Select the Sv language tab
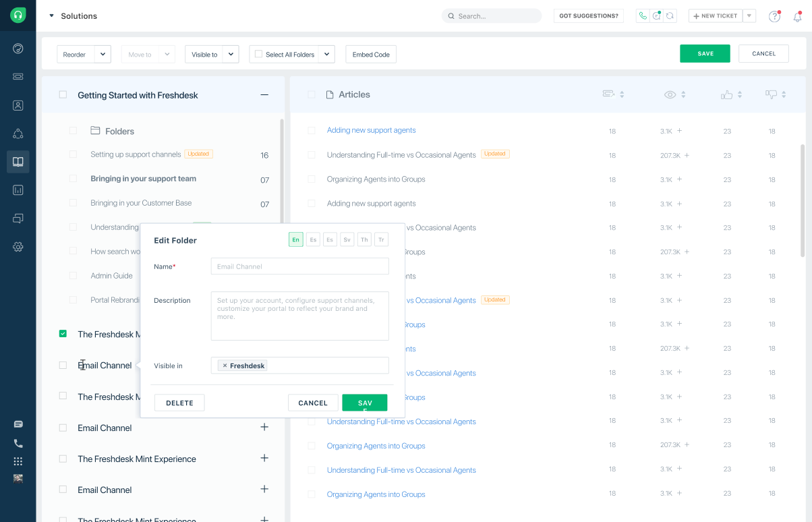 pos(347,239)
